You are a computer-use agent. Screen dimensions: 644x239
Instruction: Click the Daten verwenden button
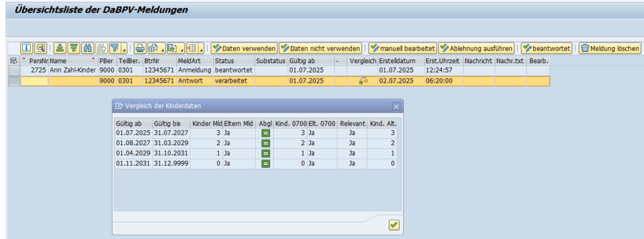pos(244,48)
